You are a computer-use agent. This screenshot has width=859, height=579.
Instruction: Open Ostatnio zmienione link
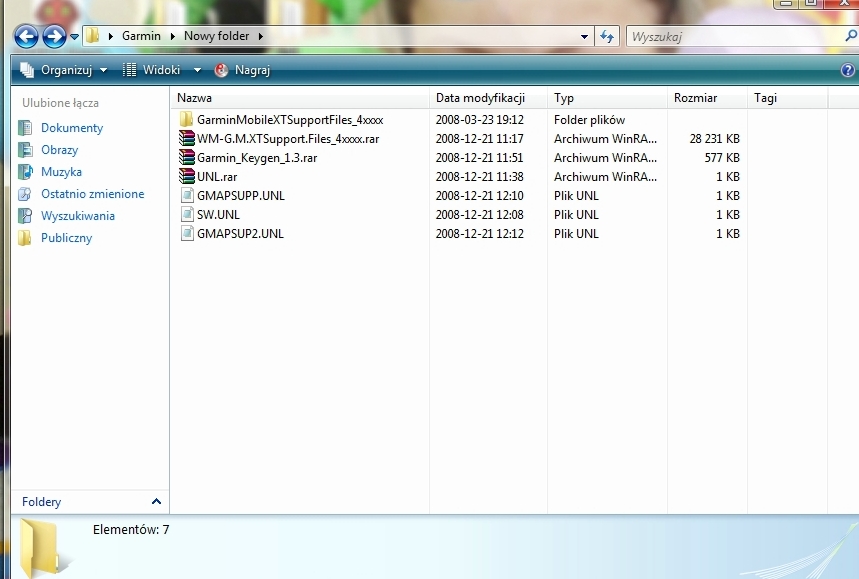(x=93, y=193)
